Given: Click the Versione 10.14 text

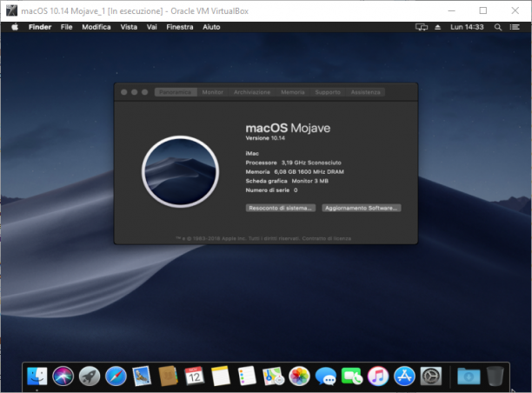Looking at the screenshot, I should tap(265, 138).
